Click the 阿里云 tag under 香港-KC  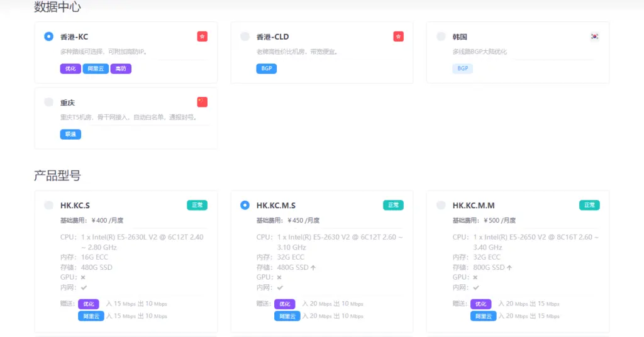point(96,69)
